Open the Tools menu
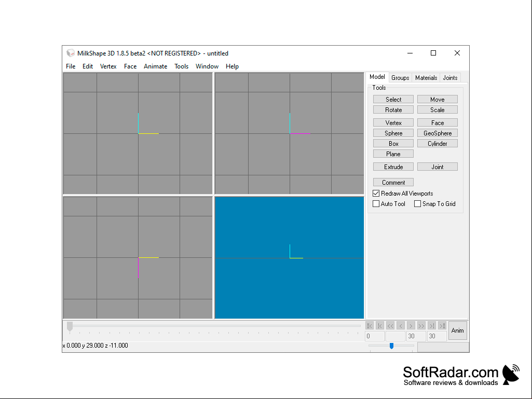The height and width of the screenshot is (399, 532). (182, 66)
